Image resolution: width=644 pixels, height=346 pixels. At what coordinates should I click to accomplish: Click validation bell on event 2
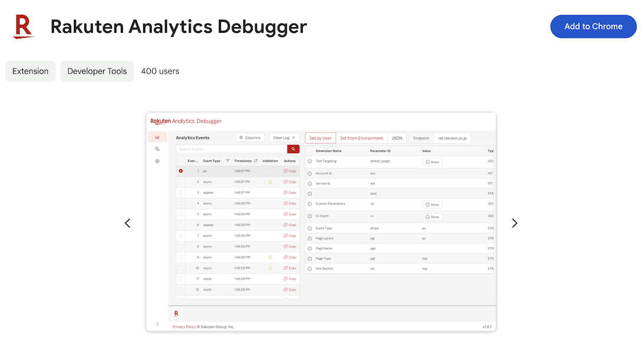270,182
